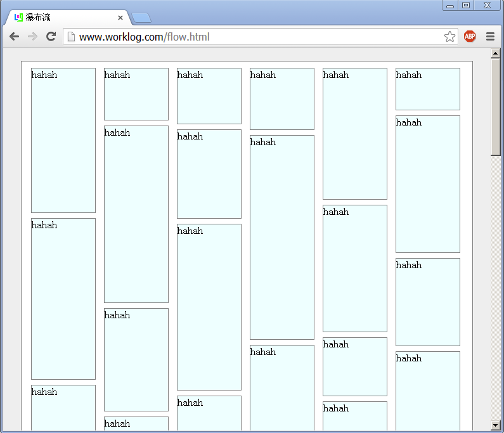Open the Adblock Plus extension icon
Image resolution: width=504 pixels, height=433 pixels.
pos(470,36)
